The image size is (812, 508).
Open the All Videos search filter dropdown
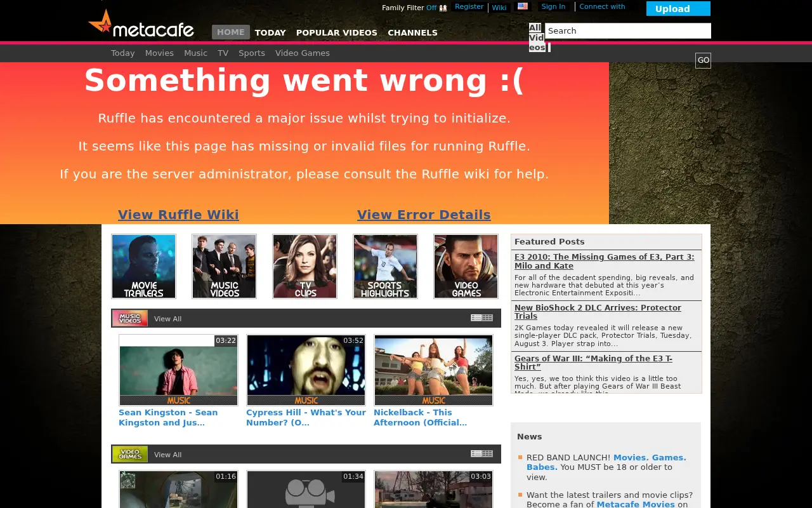tap(537, 37)
